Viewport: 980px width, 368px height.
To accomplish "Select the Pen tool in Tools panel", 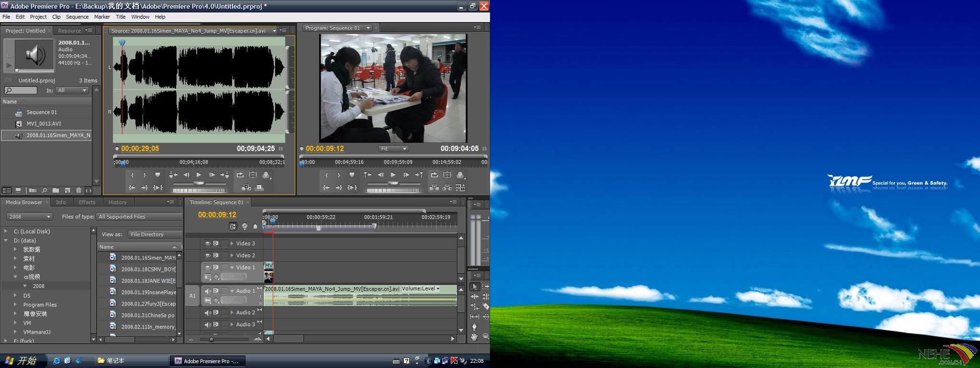I will tap(474, 326).
